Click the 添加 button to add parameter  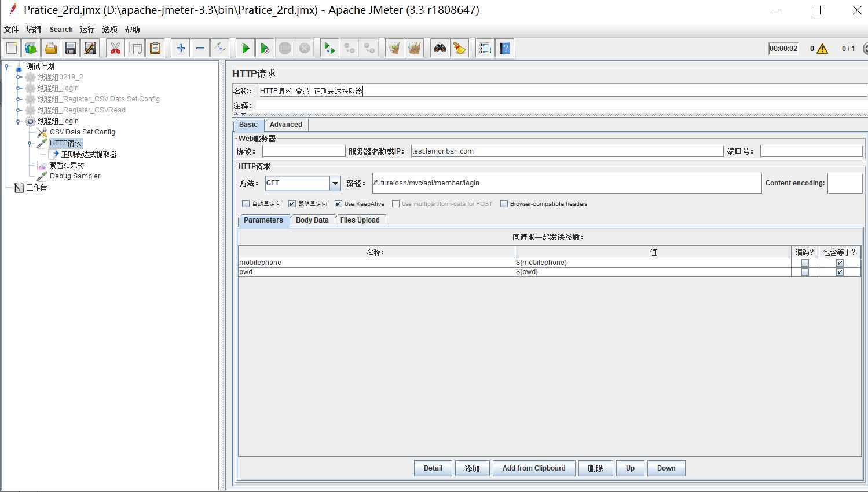pos(473,468)
